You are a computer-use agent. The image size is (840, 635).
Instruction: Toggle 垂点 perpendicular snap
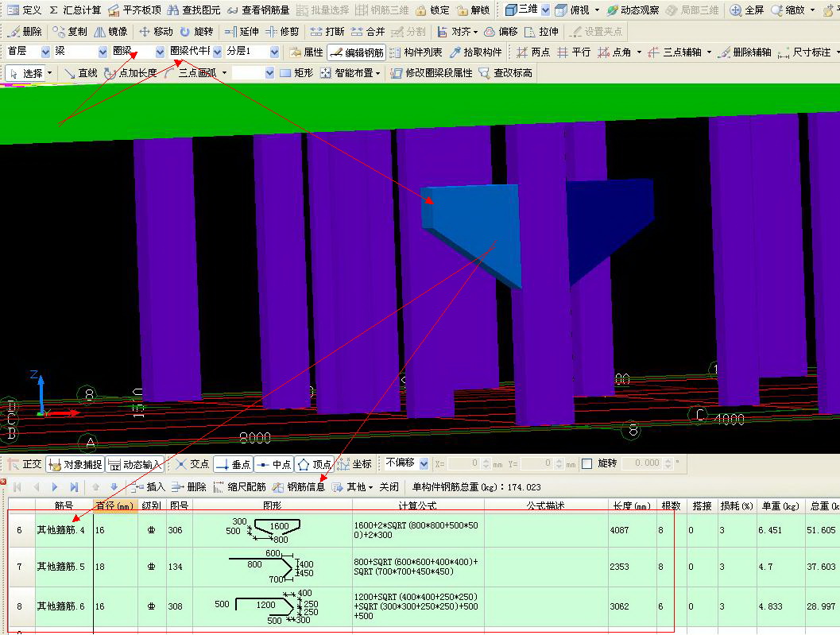(233, 464)
